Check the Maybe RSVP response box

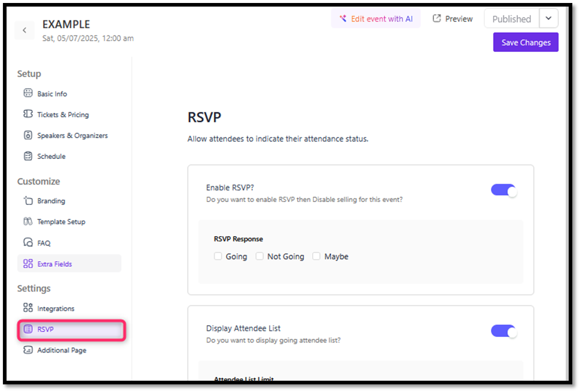pos(317,256)
